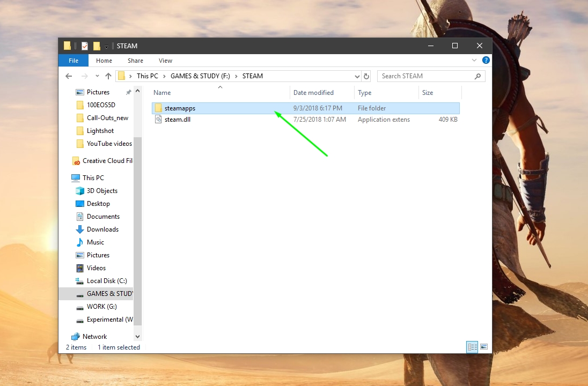Expand the address bar history dropdown
Image resolution: width=588 pixels, height=386 pixels.
click(357, 77)
